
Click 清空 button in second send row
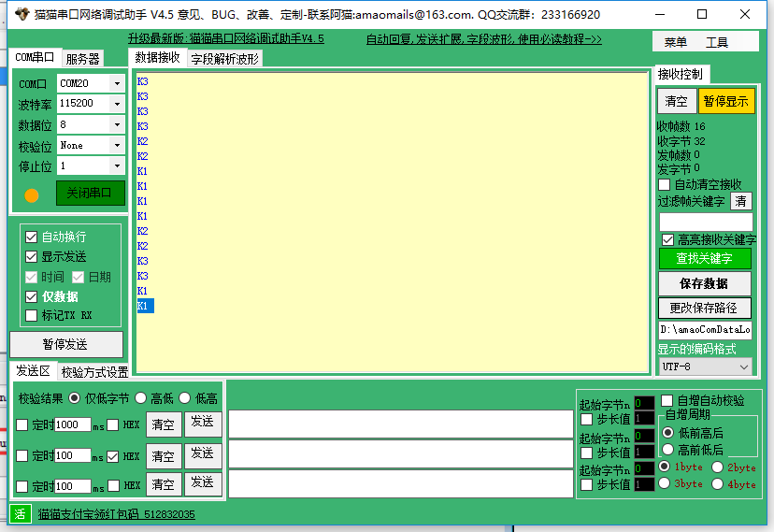(164, 456)
